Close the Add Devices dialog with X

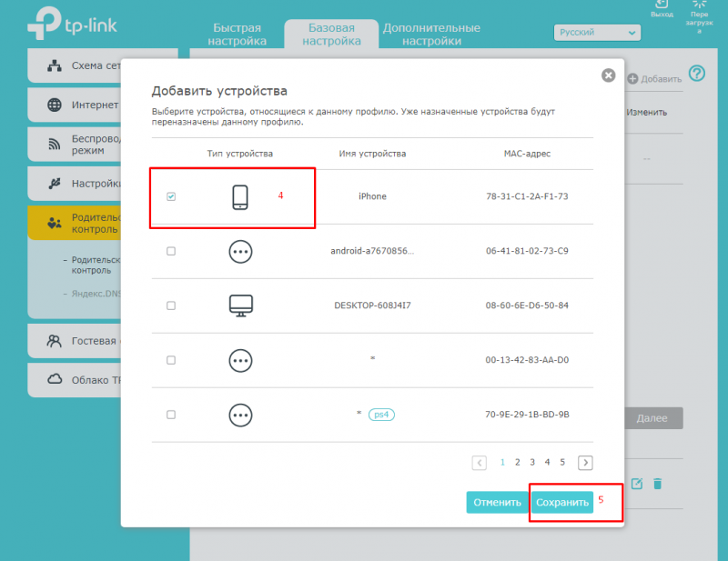tap(609, 75)
